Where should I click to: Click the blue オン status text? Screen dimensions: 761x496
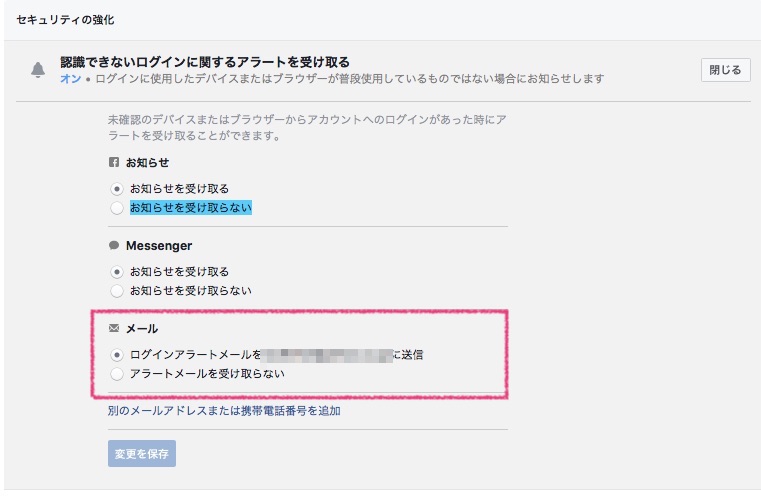pos(70,79)
